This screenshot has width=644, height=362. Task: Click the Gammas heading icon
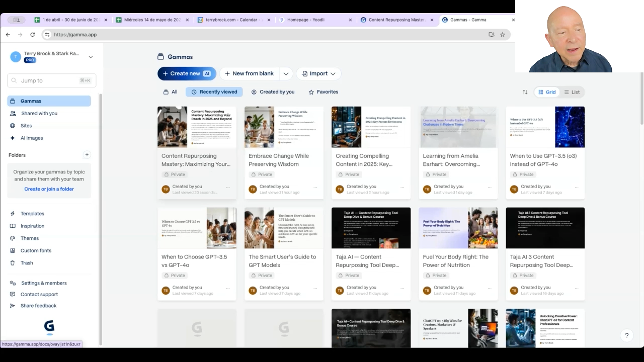point(161,57)
